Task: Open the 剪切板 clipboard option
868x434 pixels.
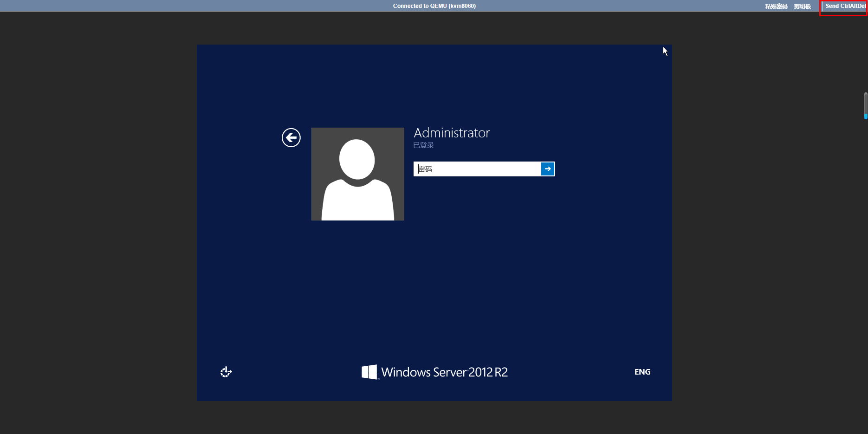Action: 802,6
